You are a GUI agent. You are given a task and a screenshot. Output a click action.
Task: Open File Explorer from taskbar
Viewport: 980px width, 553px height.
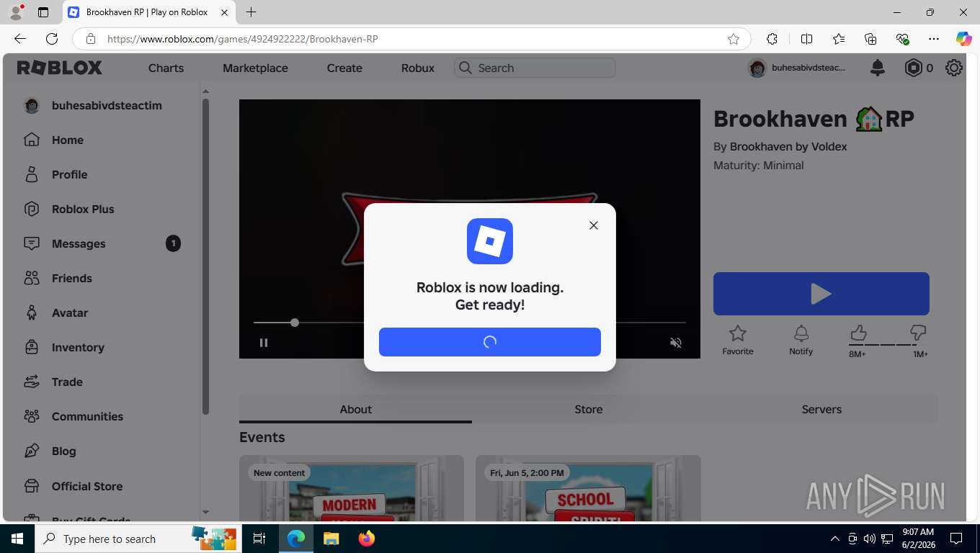tap(331, 539)
